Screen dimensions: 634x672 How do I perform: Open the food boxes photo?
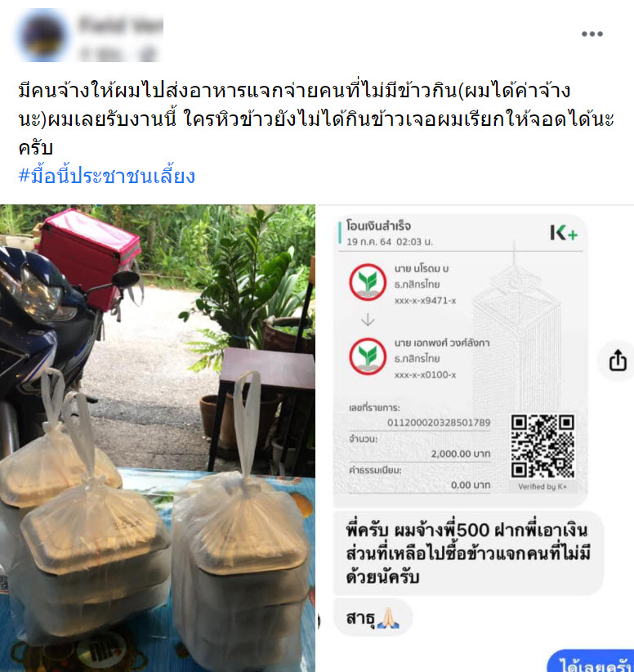158,438
